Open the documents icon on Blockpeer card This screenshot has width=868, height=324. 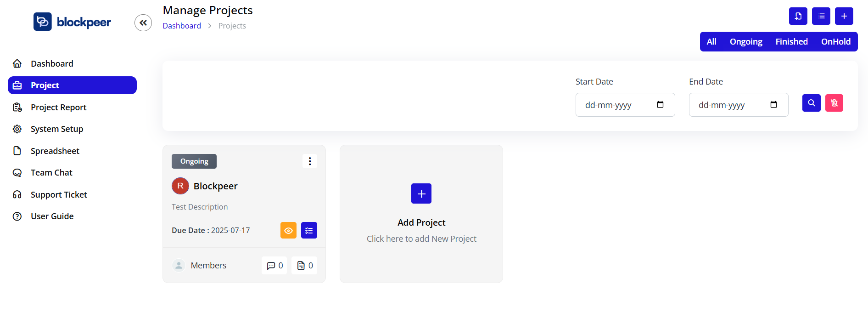[x=304, y=265]
